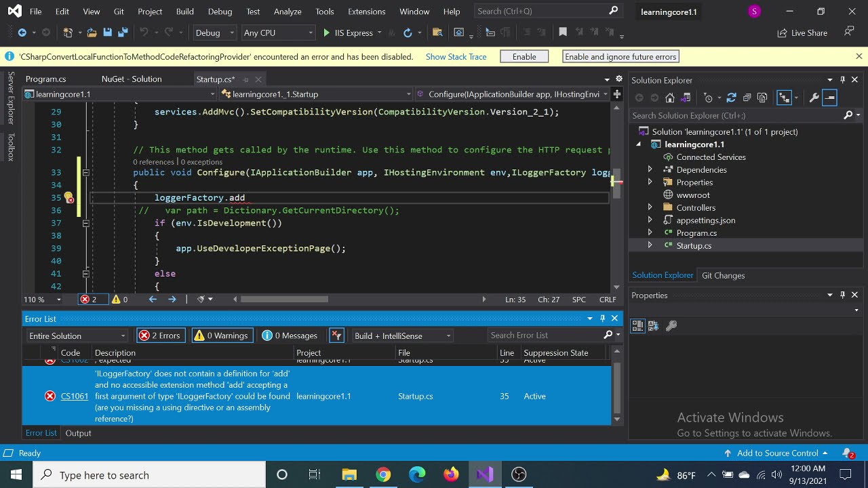Screen dimensions: 868x488
Task: Click Add to Source Control in status bar
Action: coord(777,453)
